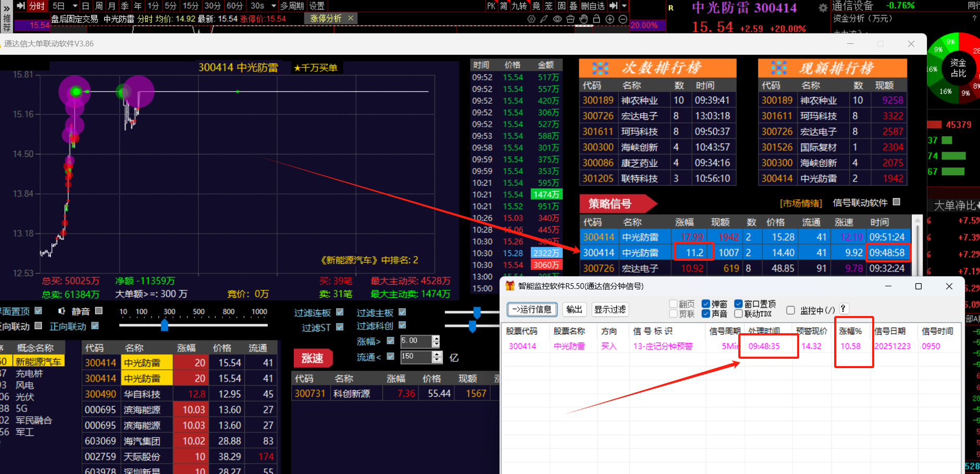
Task: Open the 多周期 multi-period view
Action: (x=292, y=6)
